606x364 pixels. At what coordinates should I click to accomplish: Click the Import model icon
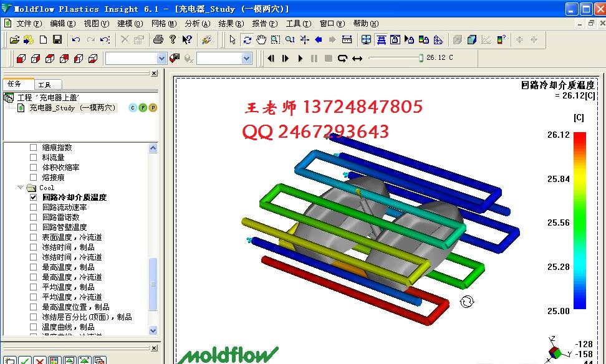tap(28, 39)
